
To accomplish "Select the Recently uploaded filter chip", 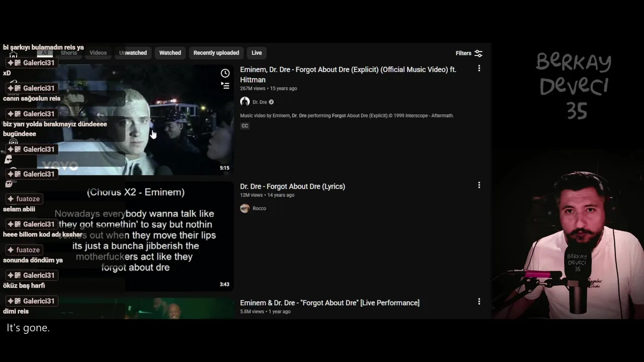I will [x=216, y=53].
